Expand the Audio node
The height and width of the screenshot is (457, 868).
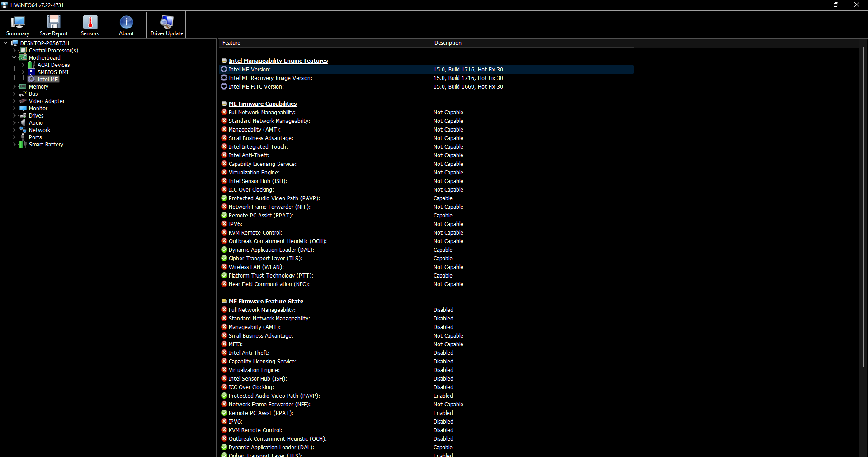14,122
